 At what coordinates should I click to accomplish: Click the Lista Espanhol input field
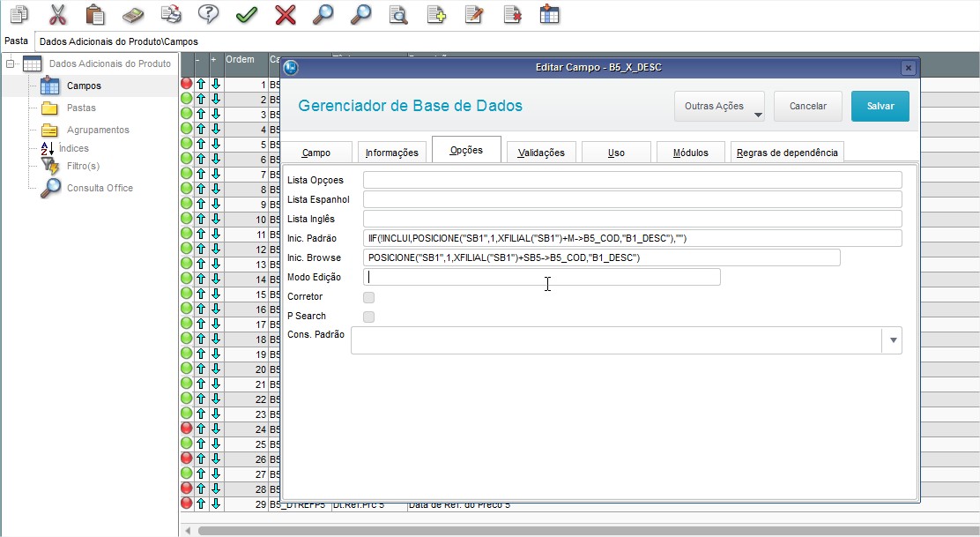[633, 199]
